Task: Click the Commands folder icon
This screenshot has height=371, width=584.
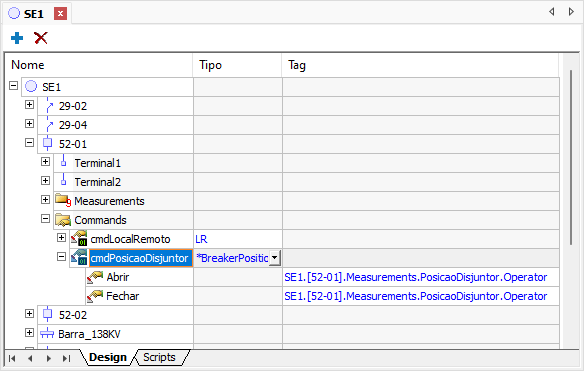Action: pos(63,220)
